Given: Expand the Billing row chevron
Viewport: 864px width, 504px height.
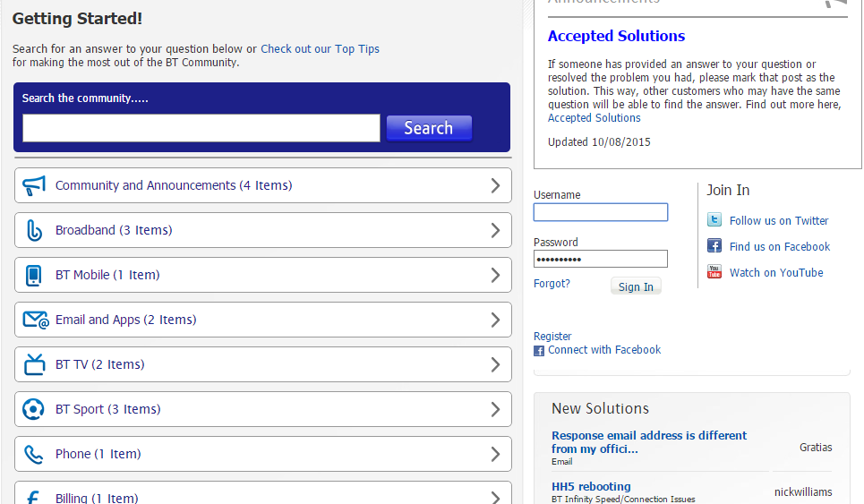Looking at the screenshot, I should (495, 498).
